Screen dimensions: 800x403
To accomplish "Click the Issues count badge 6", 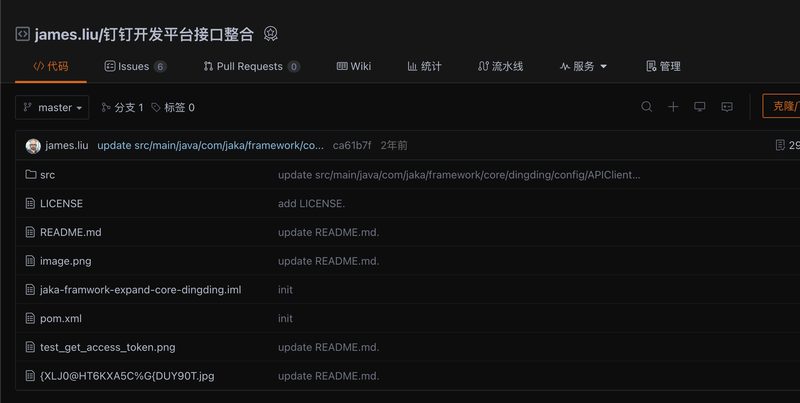I will tap(160, 67).
